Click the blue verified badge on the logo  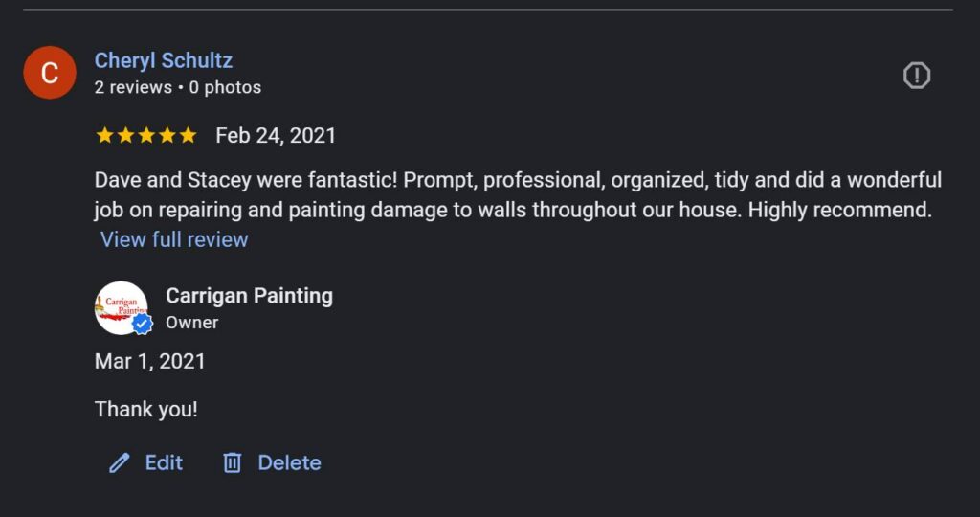coord(143,325)
